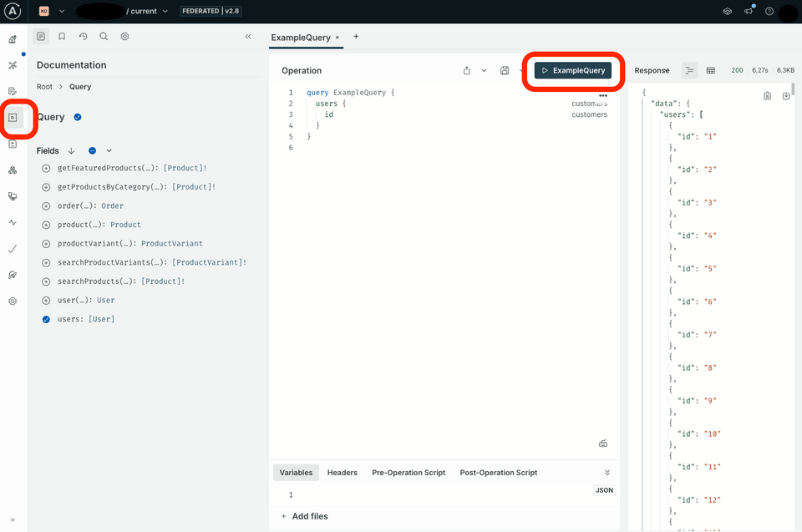802x532 pixels.
Task: Click the Share operation icon
Action: coord(466,71)
